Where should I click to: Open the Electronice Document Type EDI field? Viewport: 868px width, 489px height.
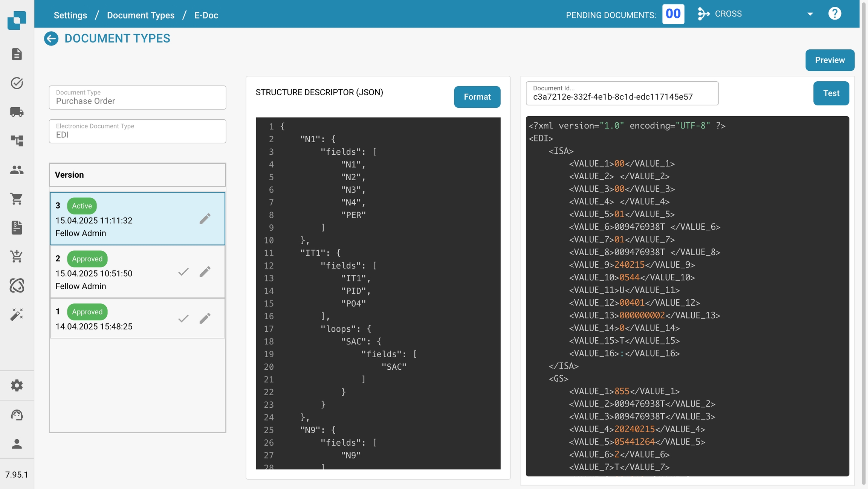[x=138, y=131]
